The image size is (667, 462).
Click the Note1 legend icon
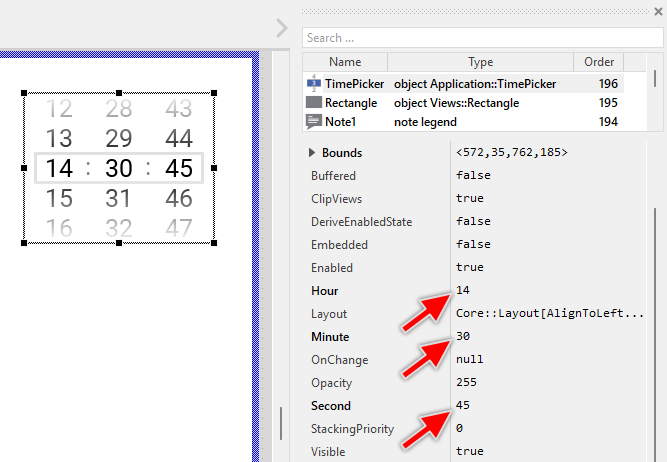(x=314, y=122)
